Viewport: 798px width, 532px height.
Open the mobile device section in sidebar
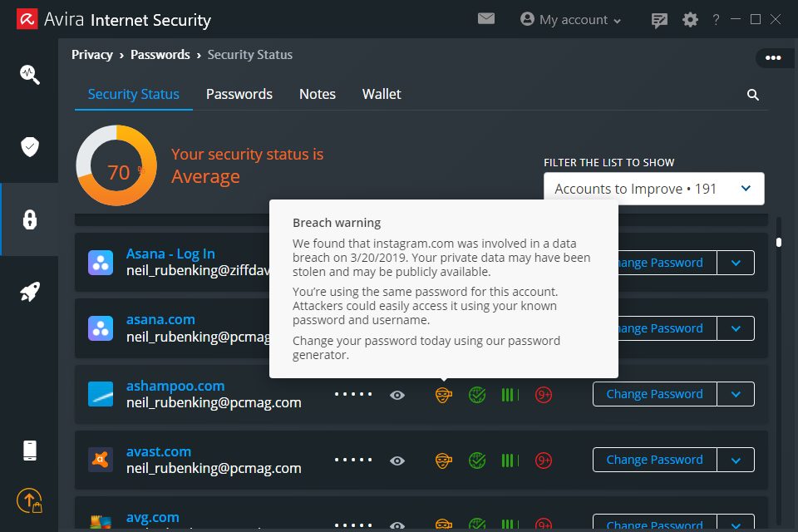[x=30, y=451]
